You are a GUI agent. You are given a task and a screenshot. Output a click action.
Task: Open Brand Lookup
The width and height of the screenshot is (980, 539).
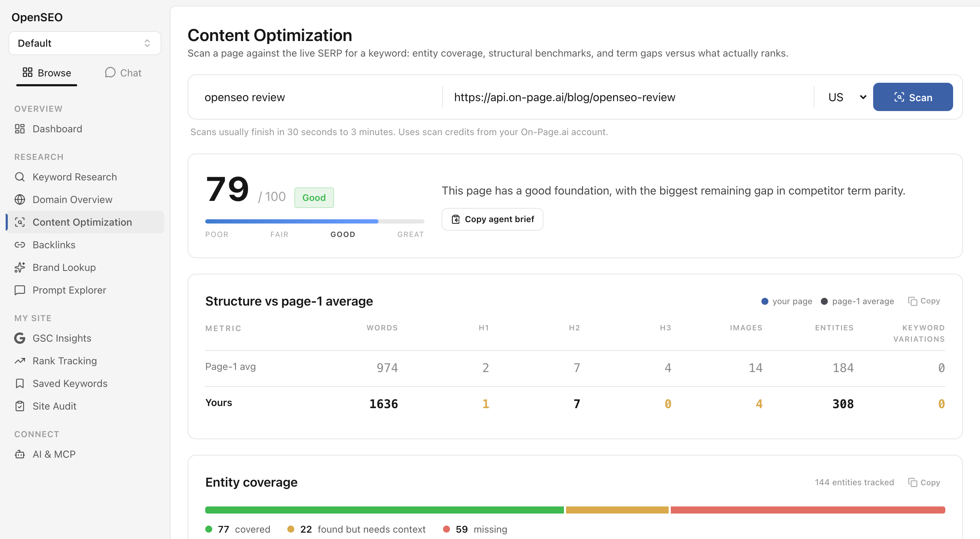(x=85, y=267)
